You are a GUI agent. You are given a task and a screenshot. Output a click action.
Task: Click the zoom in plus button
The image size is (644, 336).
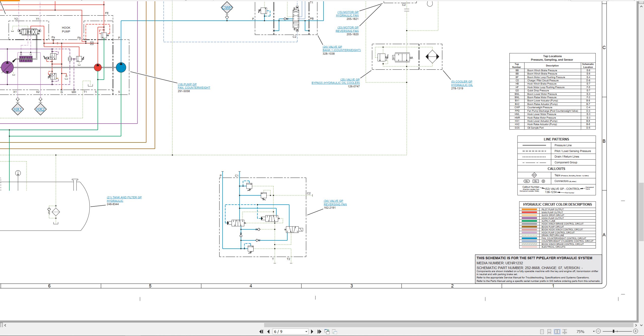[635, 331]
